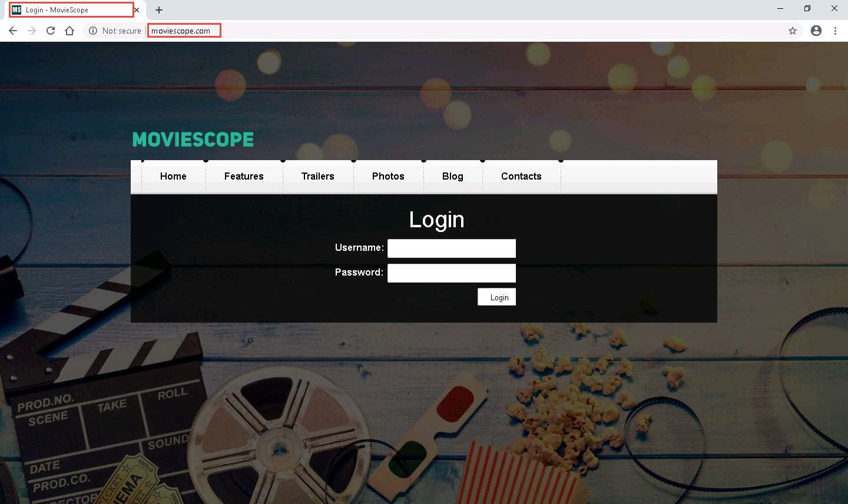Focus the Username text field
Viewport: 848px width, 504px height.
click(452, 248)
